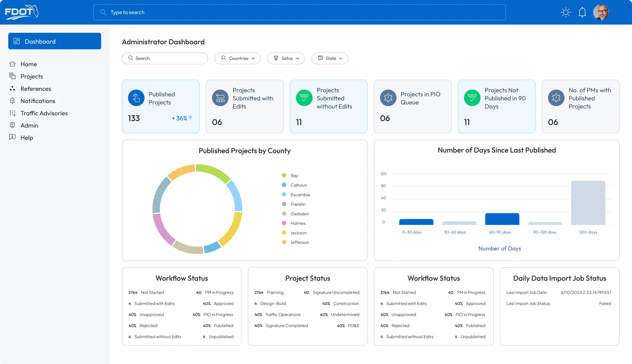The height and width of the screenshot is (364, 632).
Task: Open the notifications bell in header
Action: [582, 12]
